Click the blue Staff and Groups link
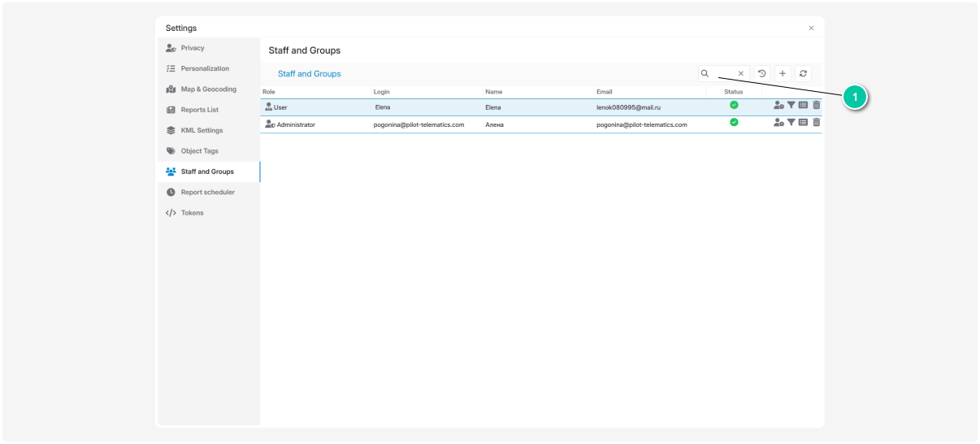The image size is (980, 444). (309, 74)
